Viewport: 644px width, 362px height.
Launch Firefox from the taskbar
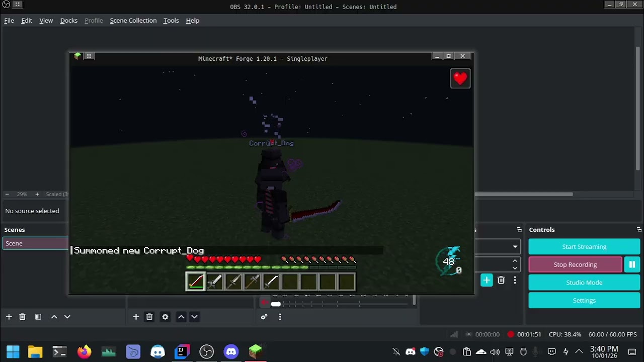point(84,351)
